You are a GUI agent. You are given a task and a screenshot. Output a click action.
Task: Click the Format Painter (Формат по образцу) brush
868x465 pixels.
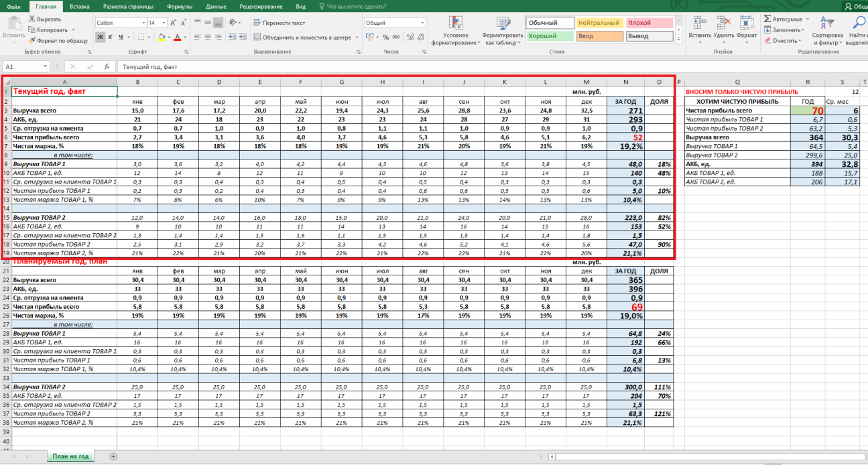pyautogui.click(x=33, y=40)
